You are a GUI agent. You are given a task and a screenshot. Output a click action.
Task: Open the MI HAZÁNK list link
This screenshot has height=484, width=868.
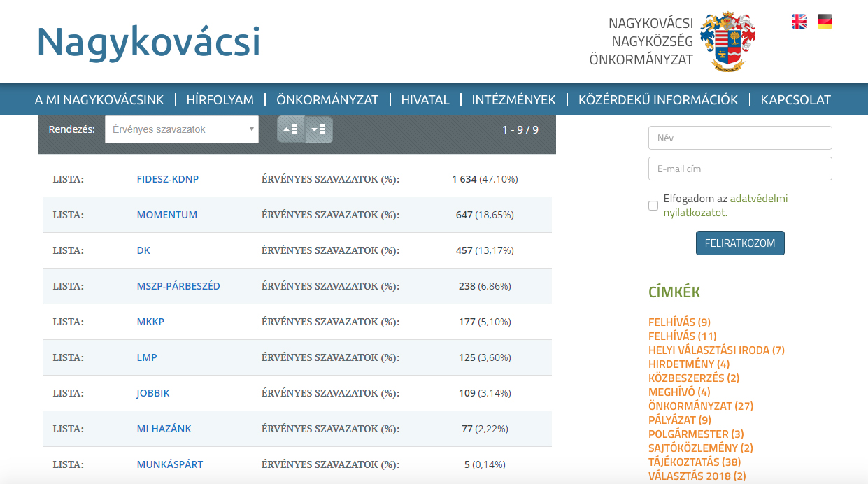tap(164, 429)
